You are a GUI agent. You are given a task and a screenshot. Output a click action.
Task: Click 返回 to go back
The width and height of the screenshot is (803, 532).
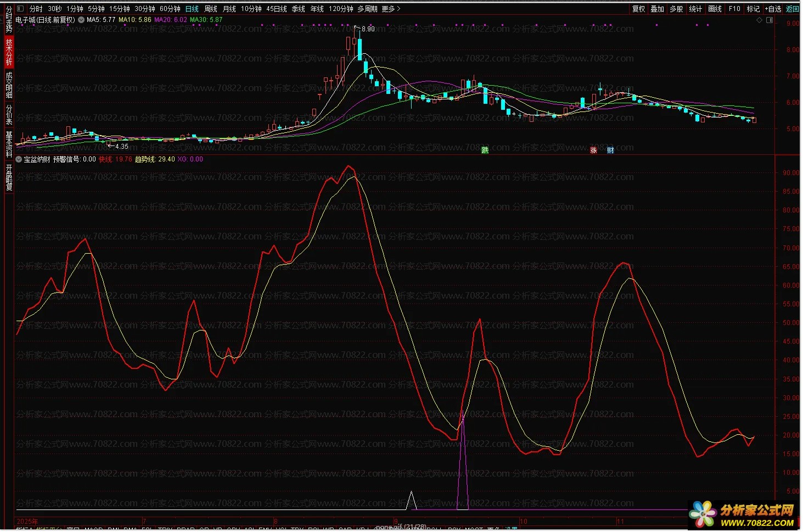tap(793, 9)
